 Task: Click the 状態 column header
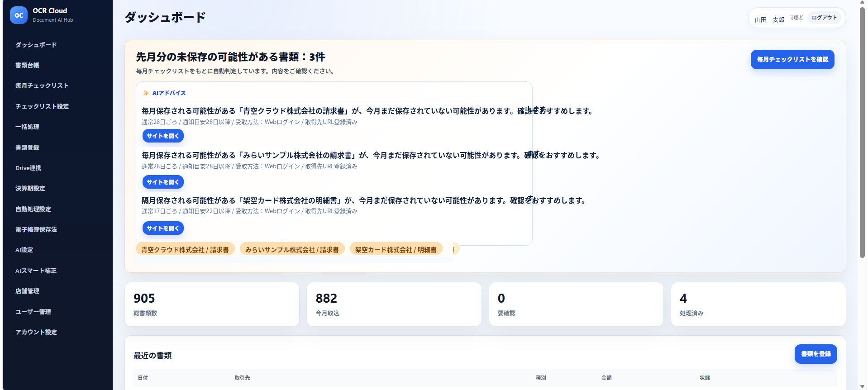click(705, 378)
